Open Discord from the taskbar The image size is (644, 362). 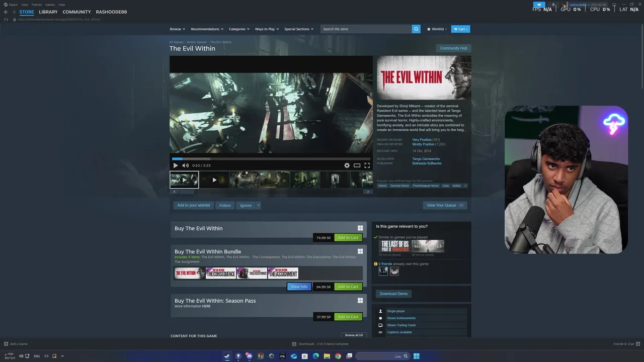tap(249, 356)
